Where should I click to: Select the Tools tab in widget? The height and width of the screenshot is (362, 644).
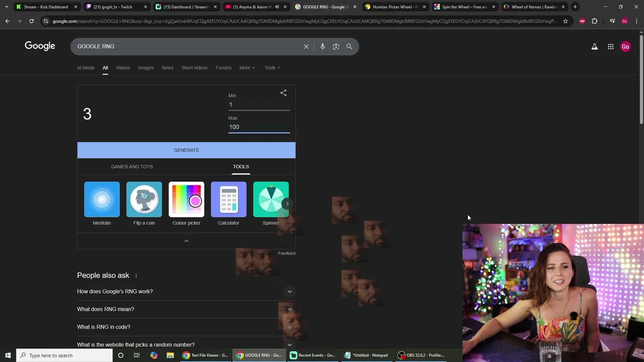[x=241, y=166]
